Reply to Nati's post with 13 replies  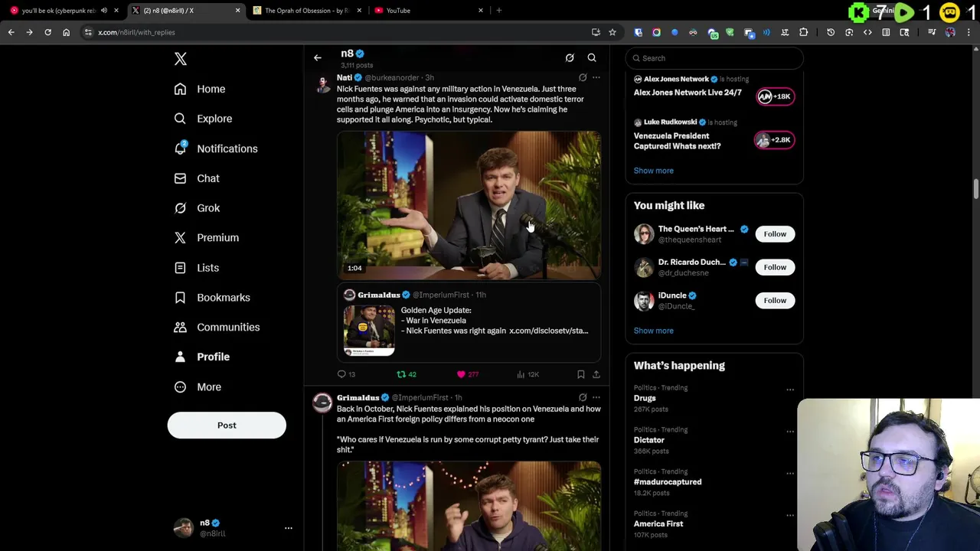click(347, 374)
